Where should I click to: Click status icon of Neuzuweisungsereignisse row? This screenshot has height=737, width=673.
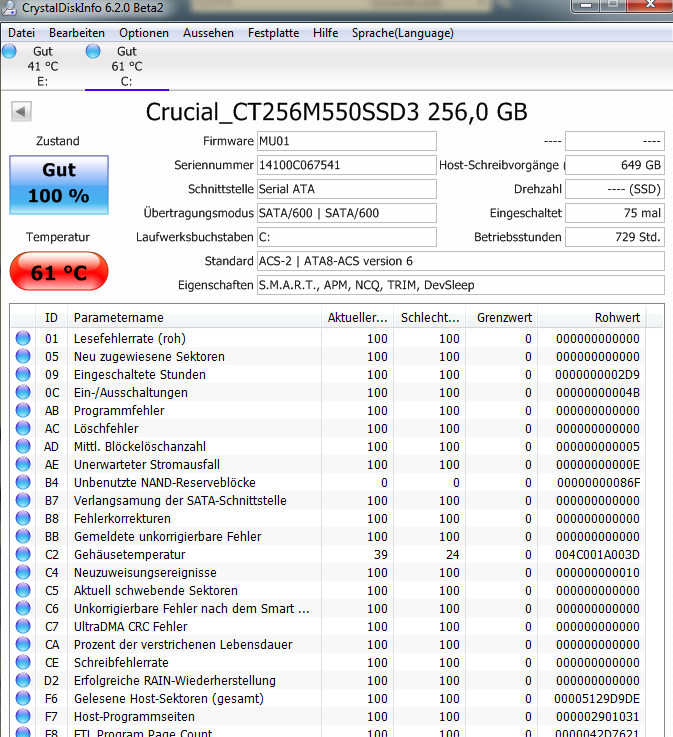click(23, 572)
